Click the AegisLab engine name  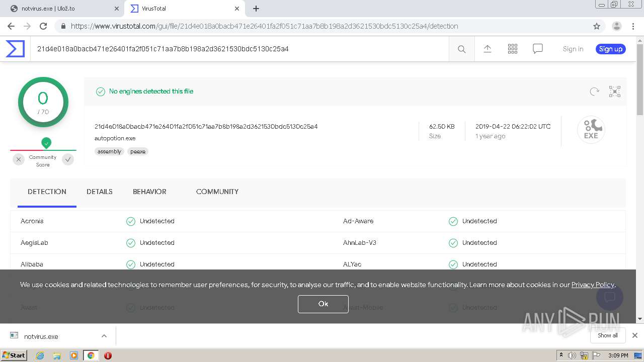[34, 242]
